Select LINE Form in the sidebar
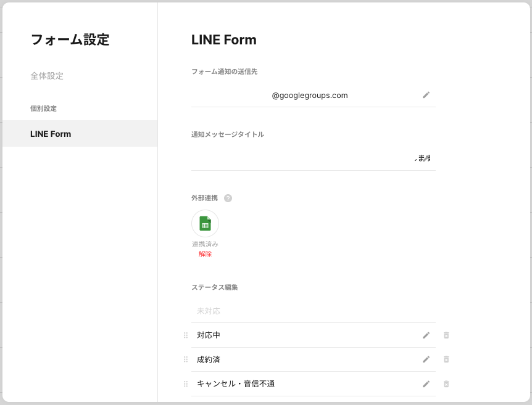The height and width of the screenshot is (405, 532). pos(80,134)
